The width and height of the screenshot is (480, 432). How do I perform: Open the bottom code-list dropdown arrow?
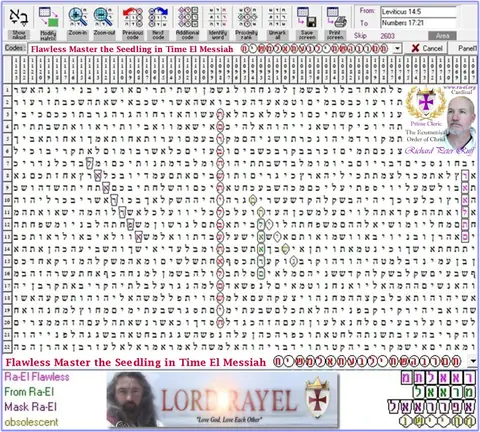click(473, 361)
